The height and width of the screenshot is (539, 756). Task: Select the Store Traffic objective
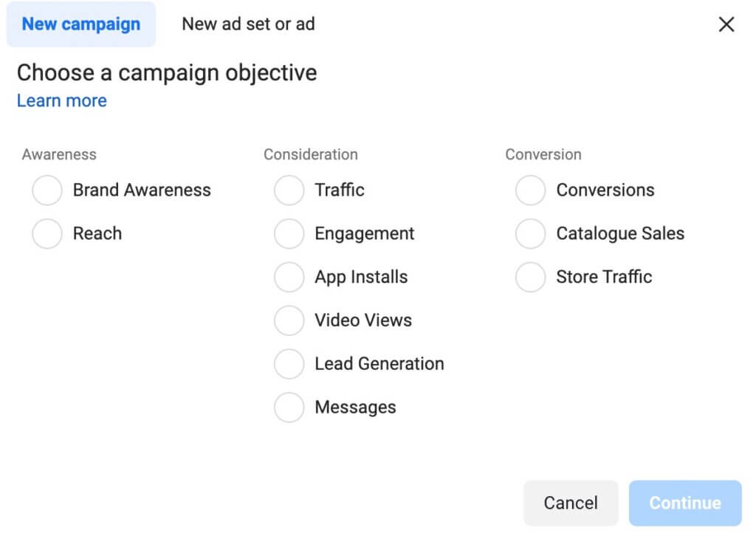pos(530,277)
